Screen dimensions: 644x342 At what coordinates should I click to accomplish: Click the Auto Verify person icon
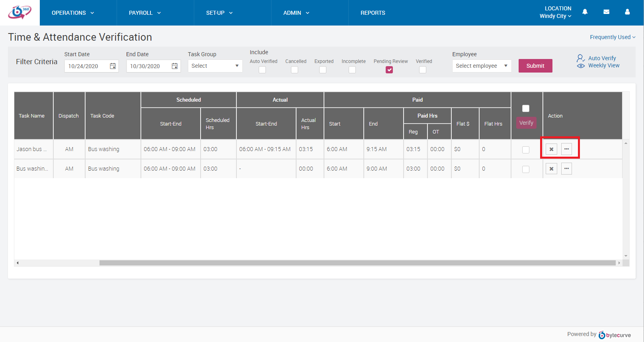pos(581,58)
